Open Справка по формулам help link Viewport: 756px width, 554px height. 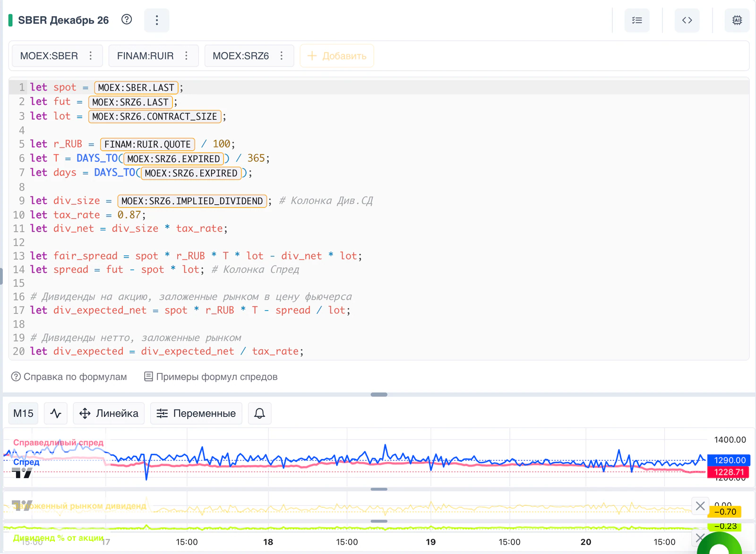[69, 377]
